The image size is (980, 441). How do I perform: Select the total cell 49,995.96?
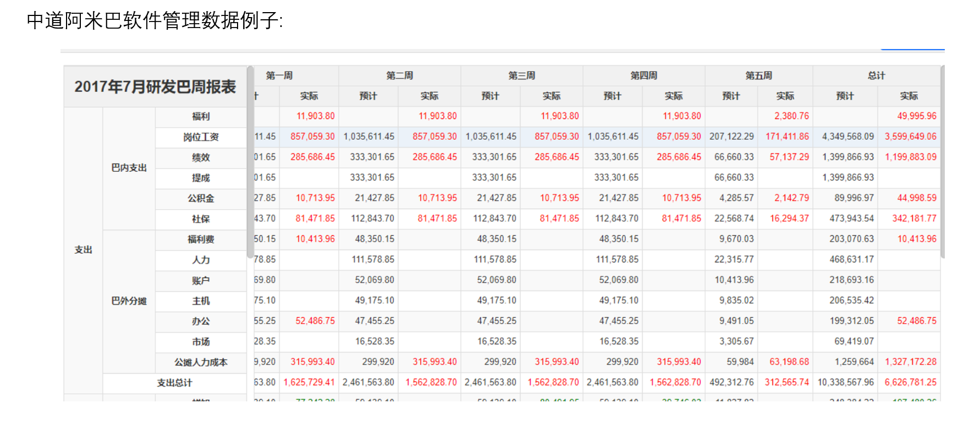tap(909, 116)
